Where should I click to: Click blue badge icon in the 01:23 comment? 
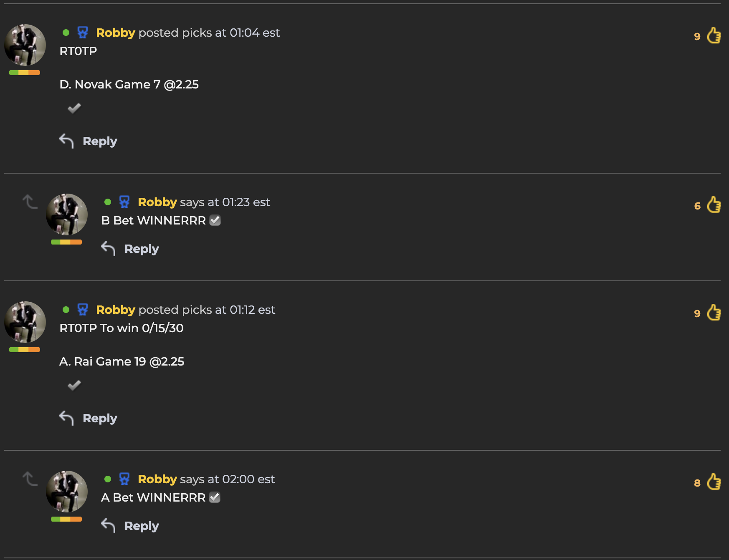(124, 202)
